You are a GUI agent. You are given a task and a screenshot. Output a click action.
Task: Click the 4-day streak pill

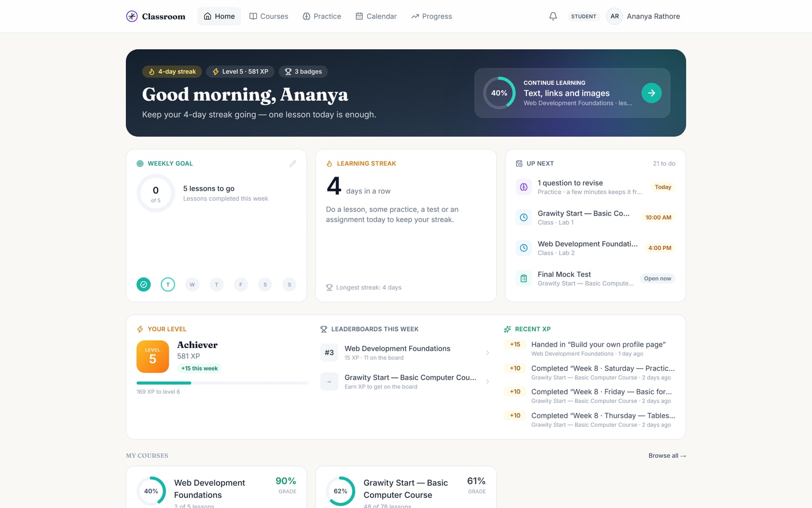(172, 72)
